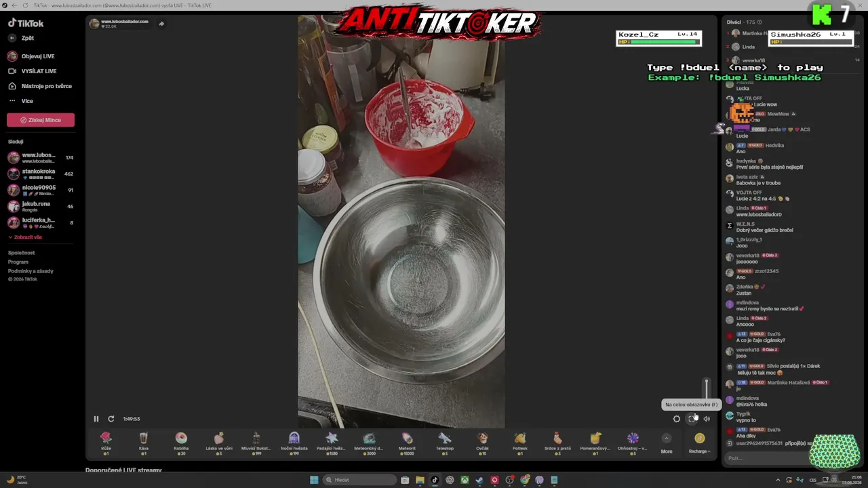This screenshot has width=868, height=488.
Task: Send the Noční hvězda gift
Action: tap(294, 443)
